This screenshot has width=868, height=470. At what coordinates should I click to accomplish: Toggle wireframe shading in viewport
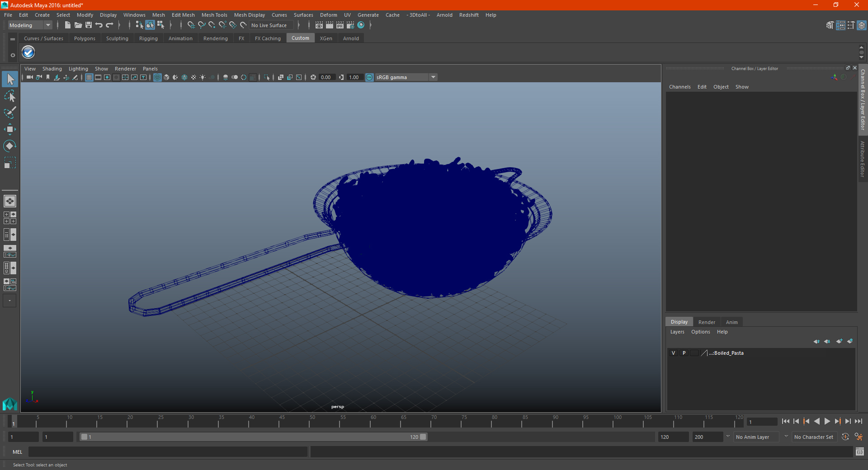(157, 77)
